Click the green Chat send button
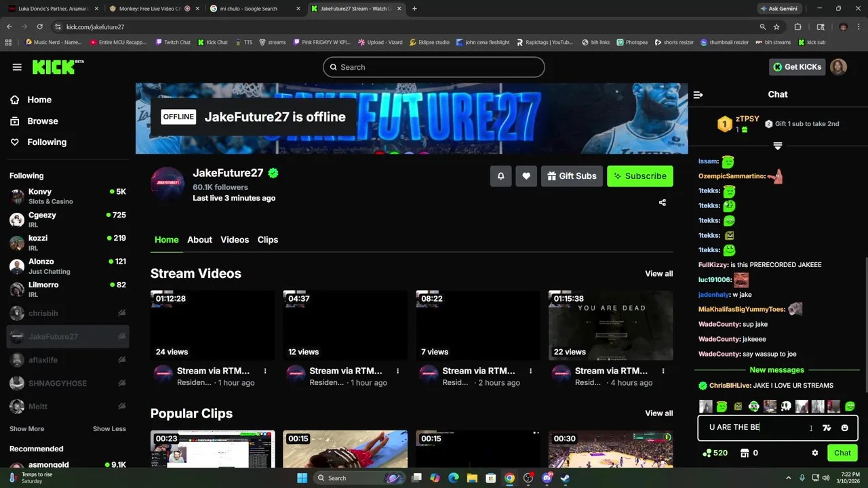Screen dimensions: 868x488 (842, 453)
